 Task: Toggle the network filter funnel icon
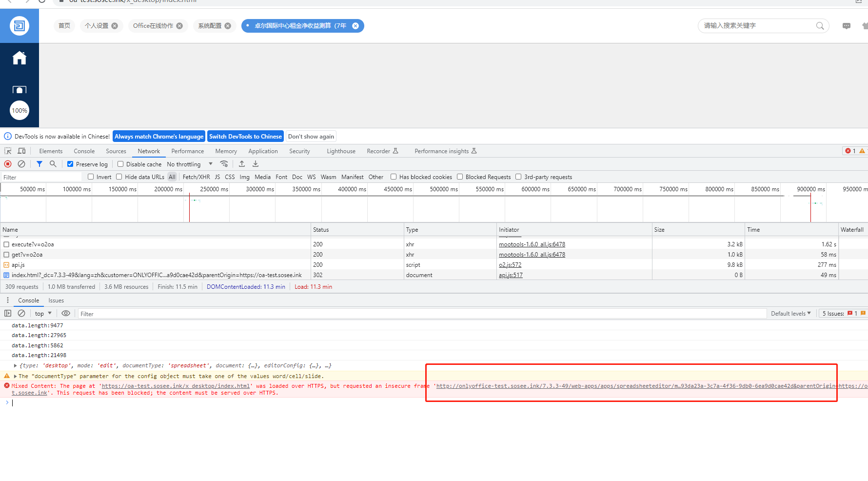tap(39, 164)
